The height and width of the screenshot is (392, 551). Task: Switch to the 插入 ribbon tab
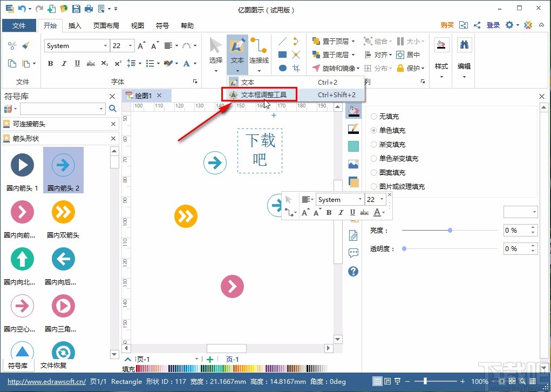tap(74, 26)
